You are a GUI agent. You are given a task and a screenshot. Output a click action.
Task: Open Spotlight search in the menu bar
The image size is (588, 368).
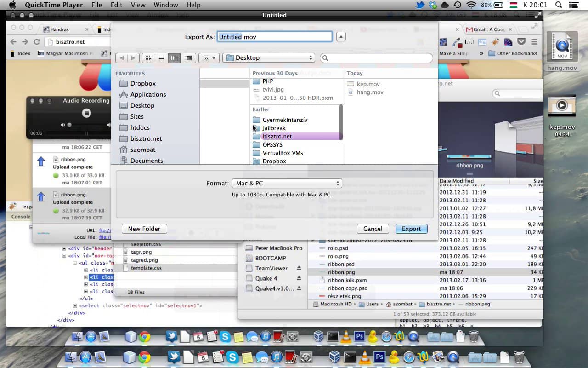tap(559, 5)
